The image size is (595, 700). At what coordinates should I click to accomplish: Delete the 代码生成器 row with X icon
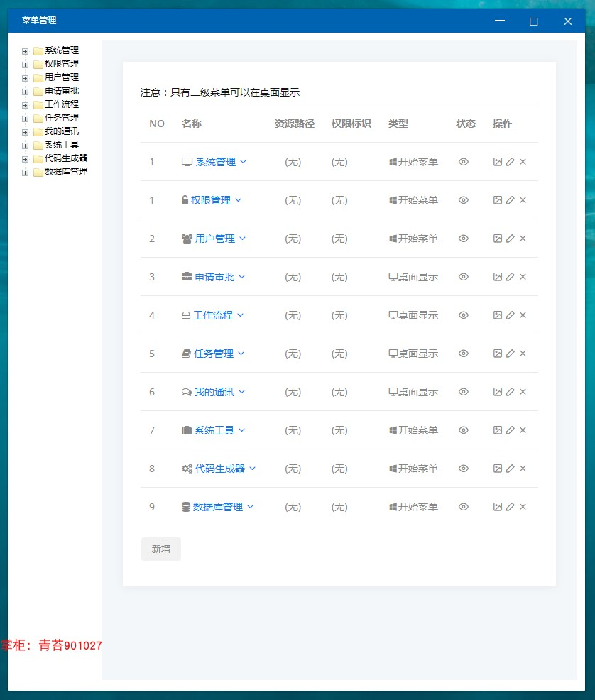click(523, 469)
